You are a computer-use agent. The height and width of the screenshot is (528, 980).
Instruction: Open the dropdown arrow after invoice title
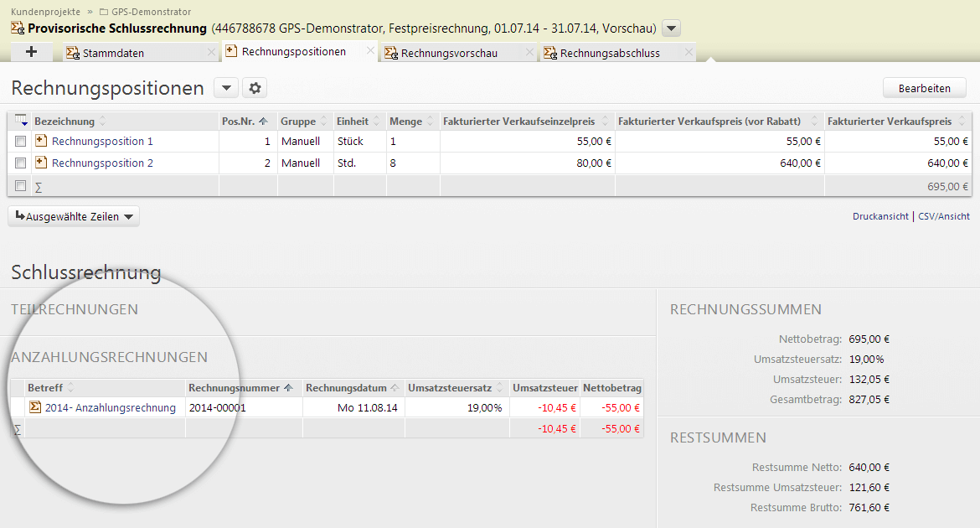pos(671,28)
